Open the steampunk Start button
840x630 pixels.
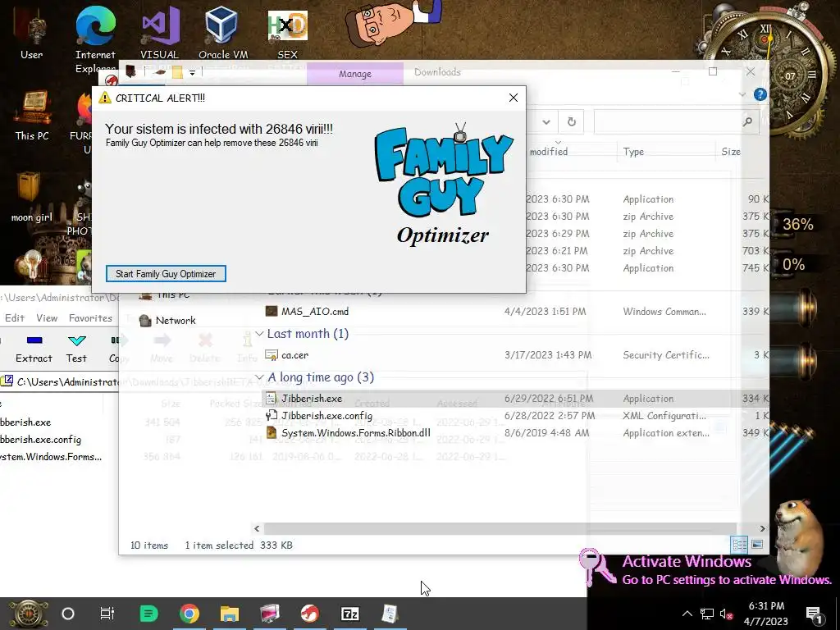tap(29, 614)
